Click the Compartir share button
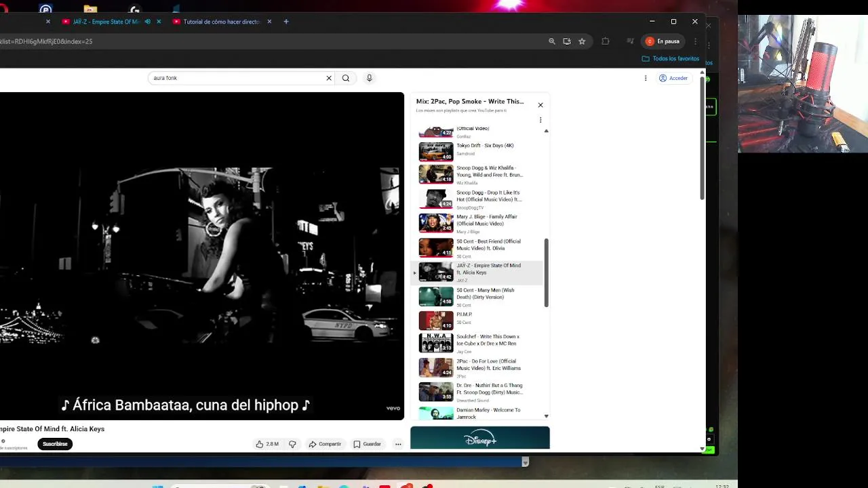Image resolution: width=868 pixels, height=488 pixels. click(325, 444)
